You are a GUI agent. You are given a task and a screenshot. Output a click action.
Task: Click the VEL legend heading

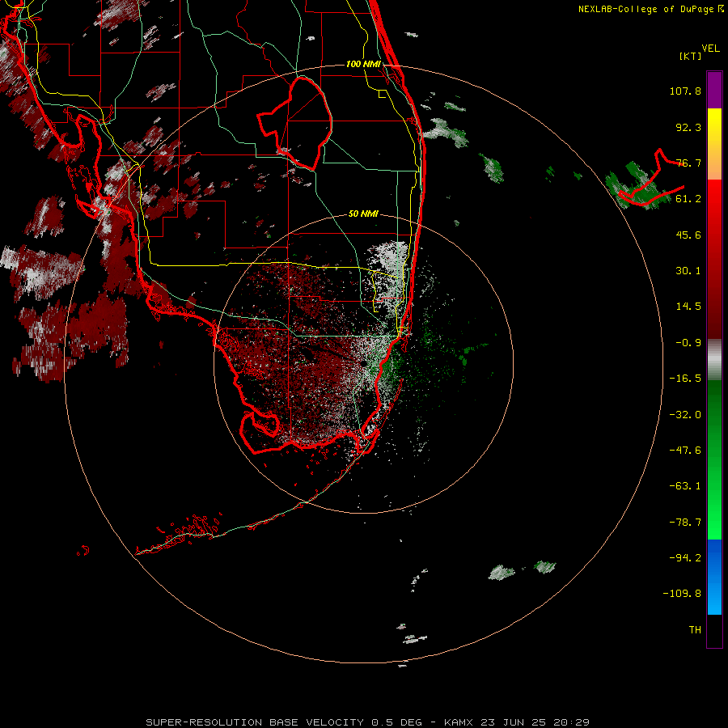(711, 49)
